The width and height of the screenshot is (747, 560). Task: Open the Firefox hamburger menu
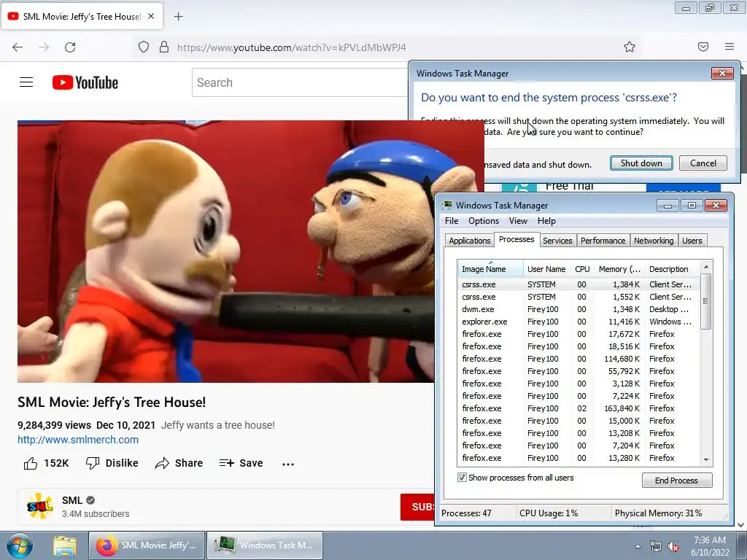coord(729,47)
